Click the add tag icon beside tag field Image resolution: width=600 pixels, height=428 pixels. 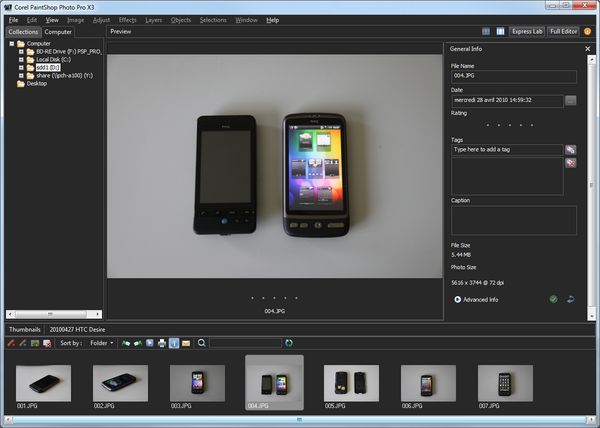[571, 149]
